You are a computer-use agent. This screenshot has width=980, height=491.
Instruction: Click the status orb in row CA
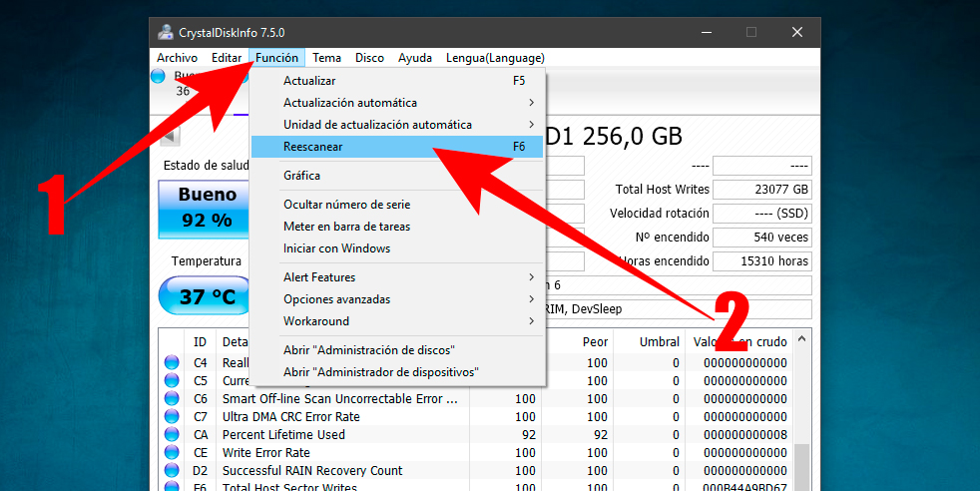coord(172,435)
